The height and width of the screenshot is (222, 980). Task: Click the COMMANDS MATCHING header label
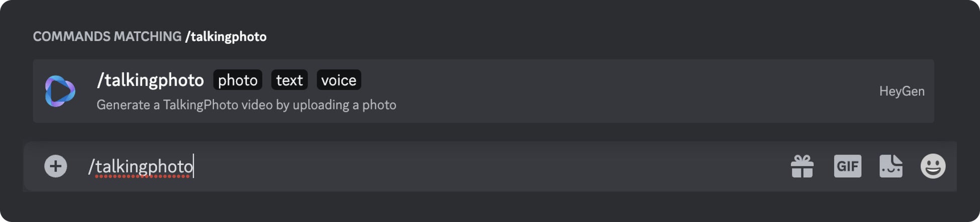point(107,37)
